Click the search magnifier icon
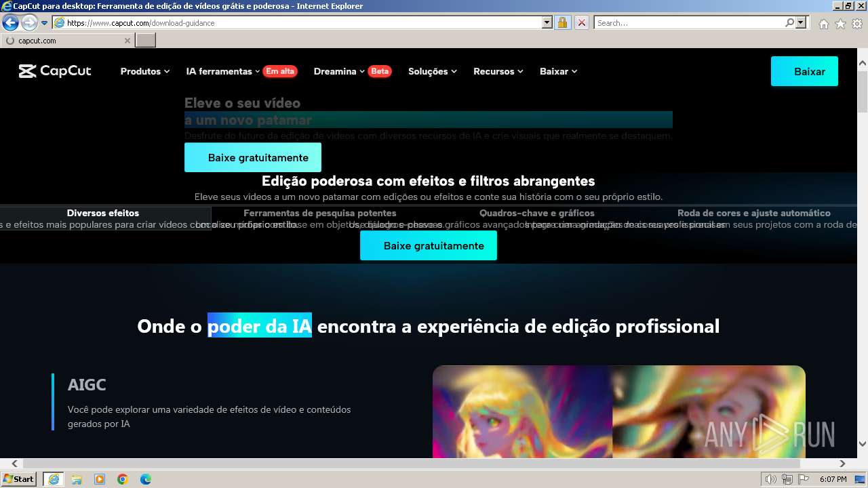The image size is (868, 488). [789, 23]
